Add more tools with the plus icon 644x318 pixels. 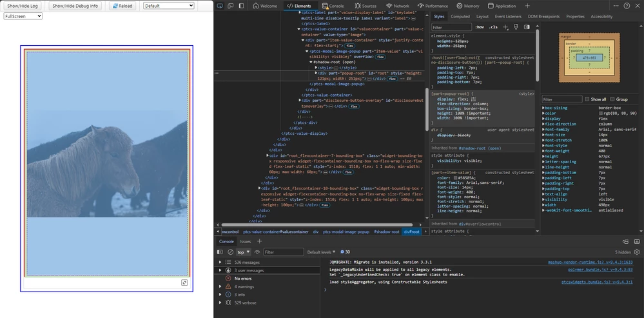(x=527, y=6)
